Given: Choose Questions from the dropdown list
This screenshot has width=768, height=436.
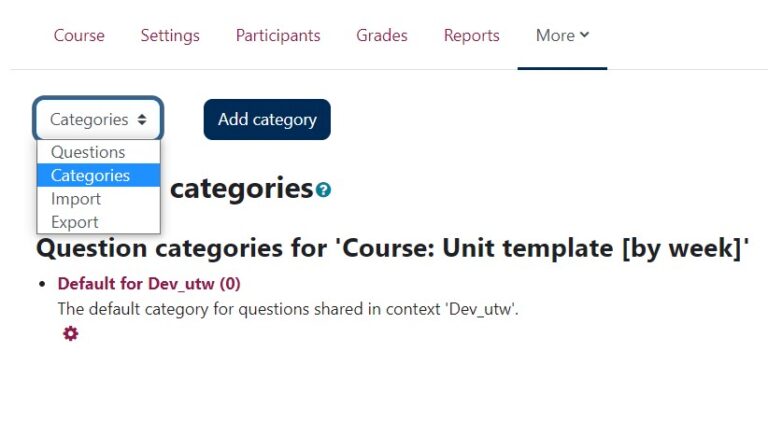Looking at the screenshot, I should [x=88, y=152].
